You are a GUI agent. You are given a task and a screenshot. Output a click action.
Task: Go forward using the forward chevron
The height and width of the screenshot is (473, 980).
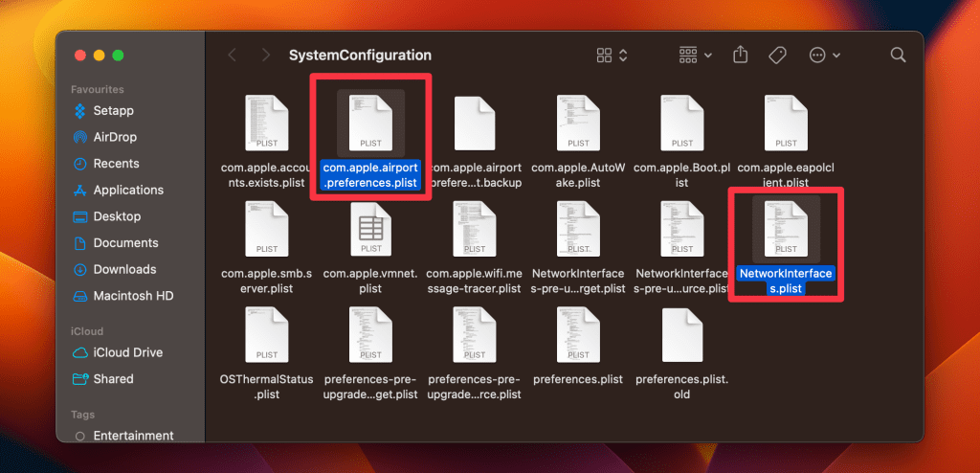click(266, 56)
